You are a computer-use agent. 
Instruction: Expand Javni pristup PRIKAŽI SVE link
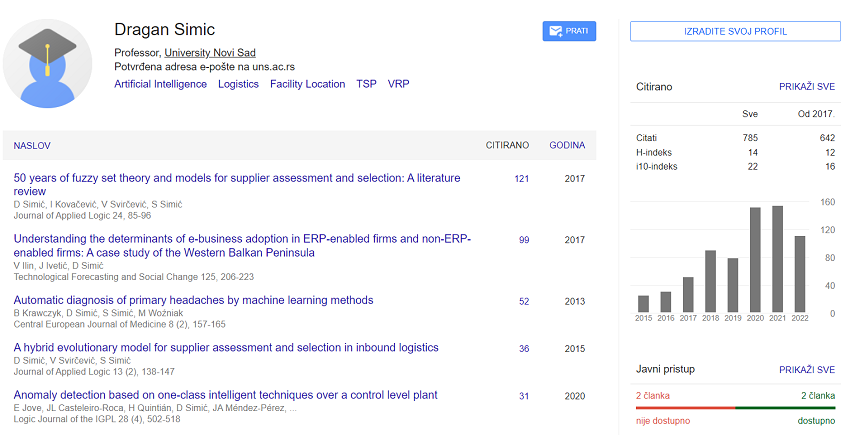[806, 370]
